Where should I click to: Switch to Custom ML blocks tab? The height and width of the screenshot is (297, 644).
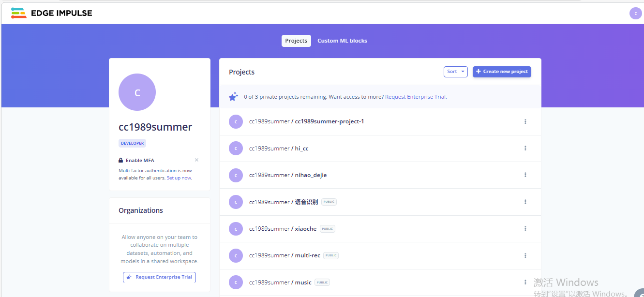coord(342,41)
